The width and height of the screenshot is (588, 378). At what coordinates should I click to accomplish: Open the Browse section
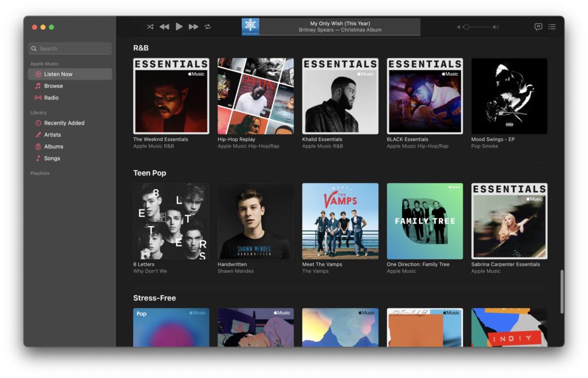click(x=53, y=86)
